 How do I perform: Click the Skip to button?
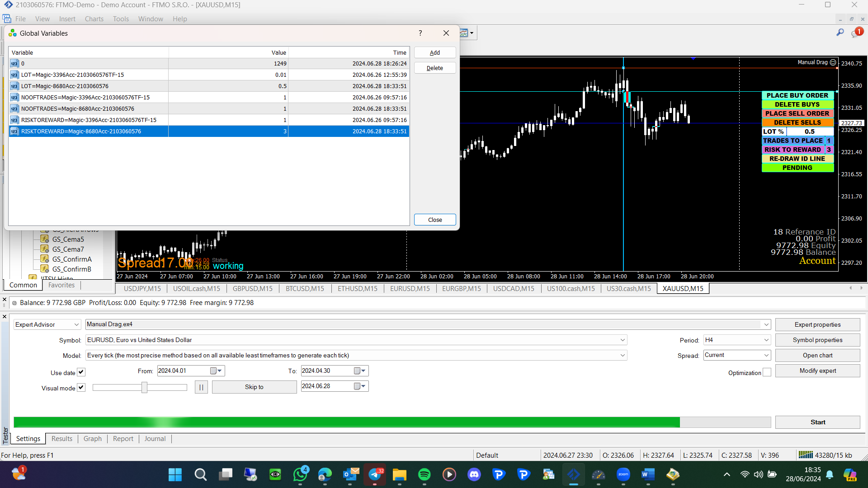pyautogui.click(x=254, y=387)
